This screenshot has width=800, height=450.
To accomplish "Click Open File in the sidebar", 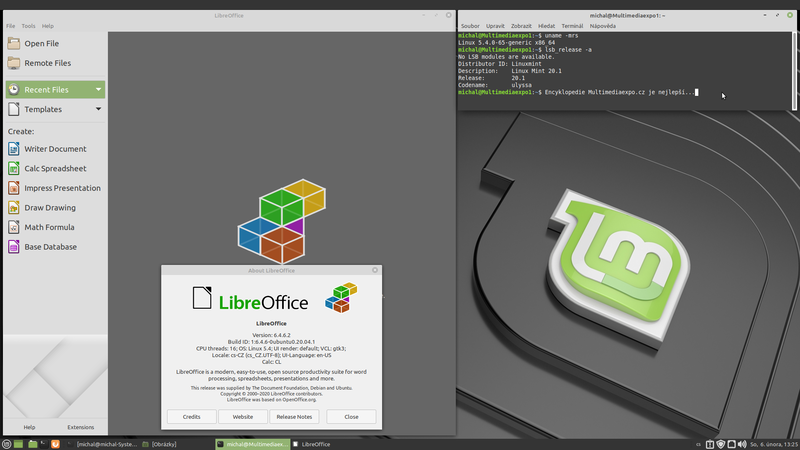I will pos(55,43).
